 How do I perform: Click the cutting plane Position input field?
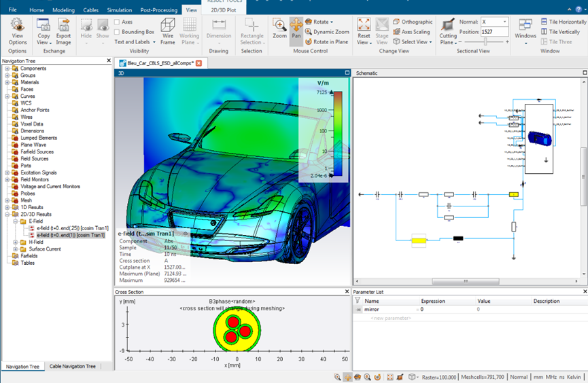(494, 32)
